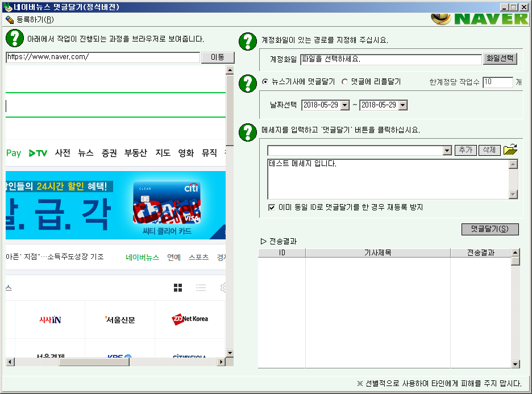532x394 pixels.
Task: Open the 지도 tab in Naver navigation
Action: (163, 153)
